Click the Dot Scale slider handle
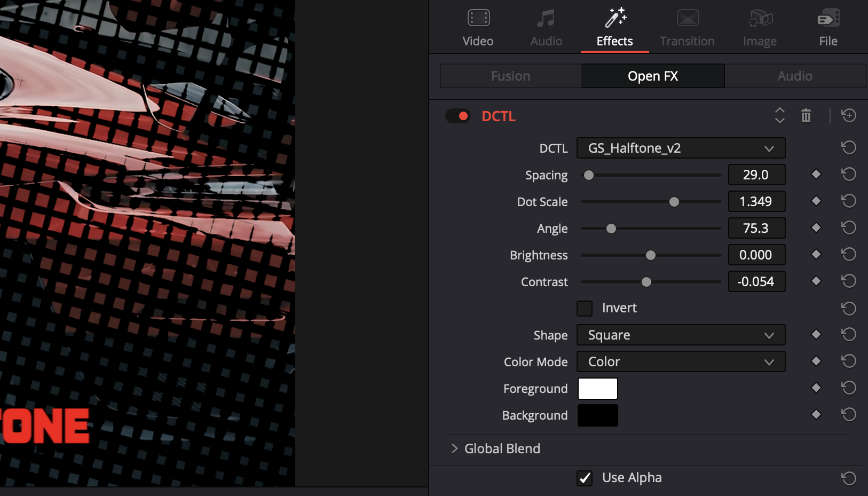The width and height of the screenshot is (868, 496). coord(674,202)
